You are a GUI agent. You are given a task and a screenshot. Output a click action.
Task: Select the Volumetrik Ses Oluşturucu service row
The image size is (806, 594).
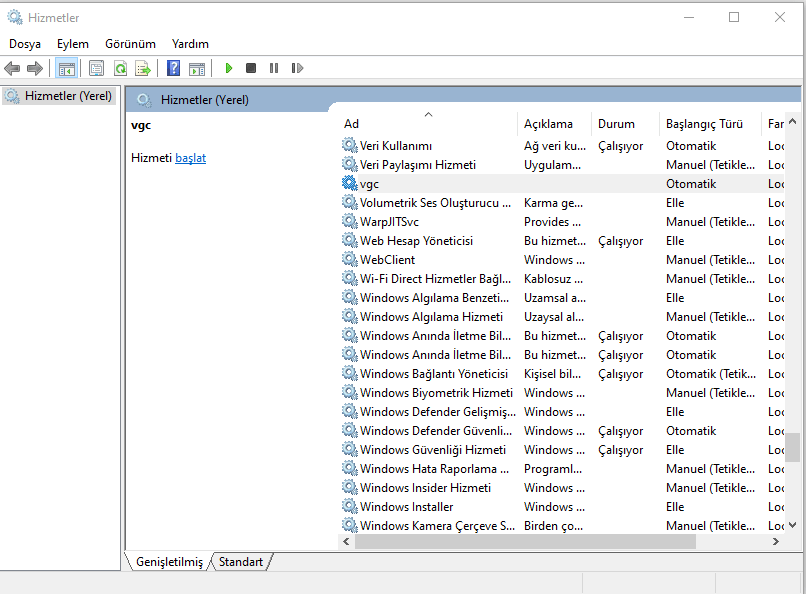562,202
